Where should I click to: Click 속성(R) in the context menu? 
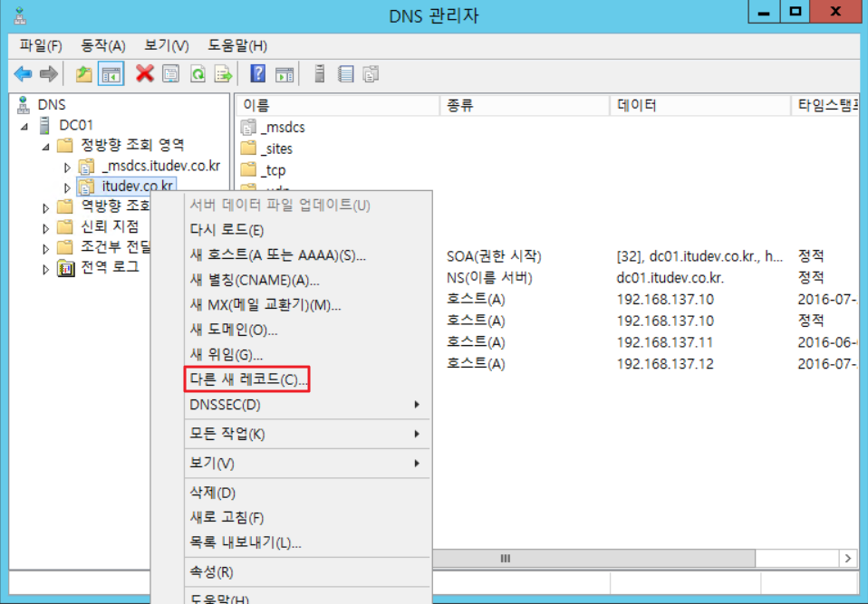pos(211,572)
